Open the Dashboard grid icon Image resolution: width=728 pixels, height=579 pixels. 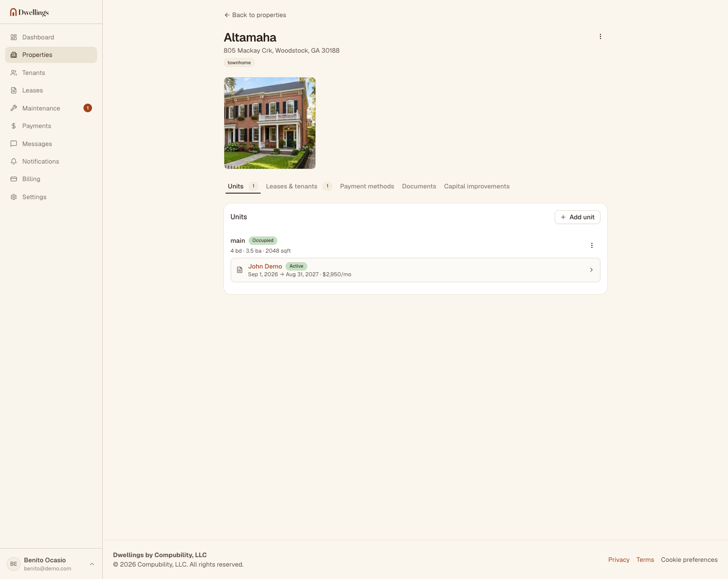[x=14, y=37]
